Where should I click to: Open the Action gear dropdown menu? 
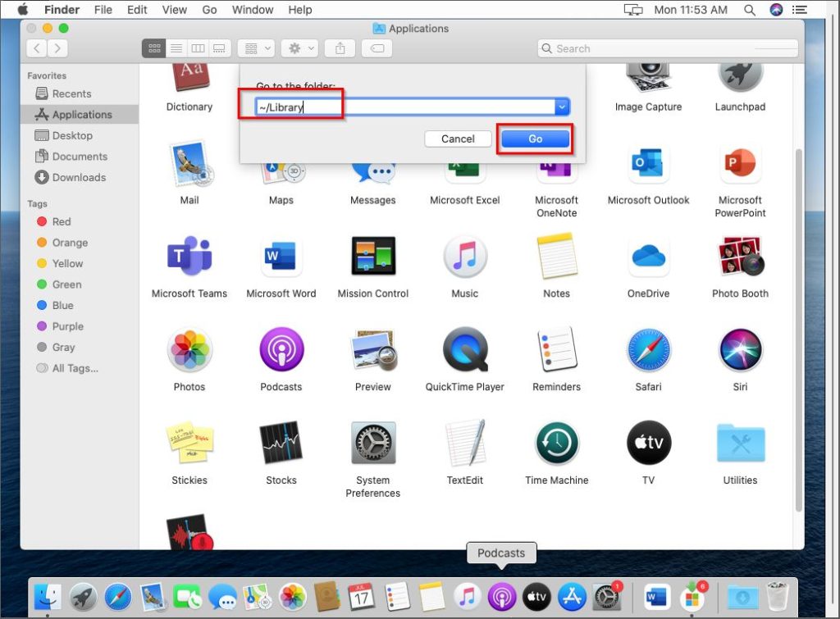(300, 48)
